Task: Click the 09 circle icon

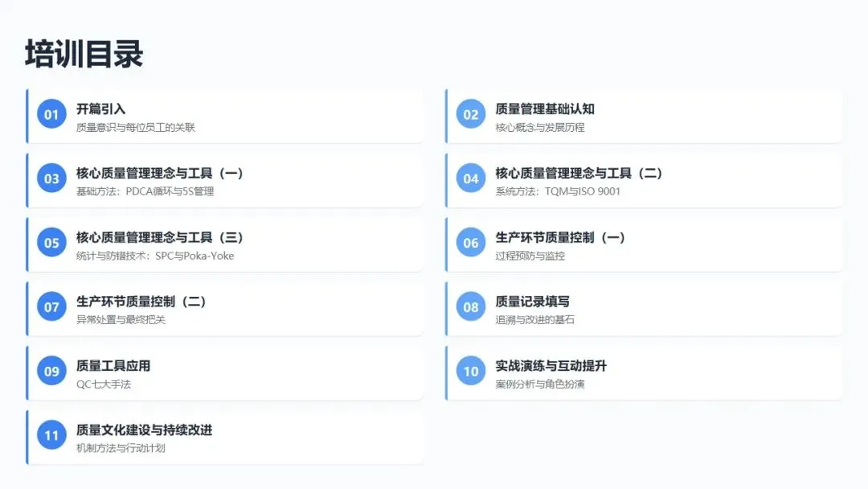Action: pyautogui.click(x=51, y=371)
